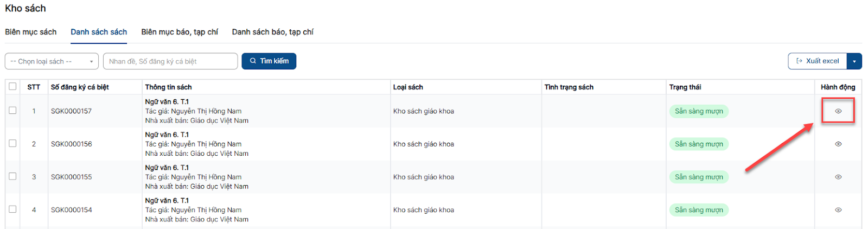Select the Danh sách sách tab
This screenshot has width=868, height=229.
(x=99, y=32)
